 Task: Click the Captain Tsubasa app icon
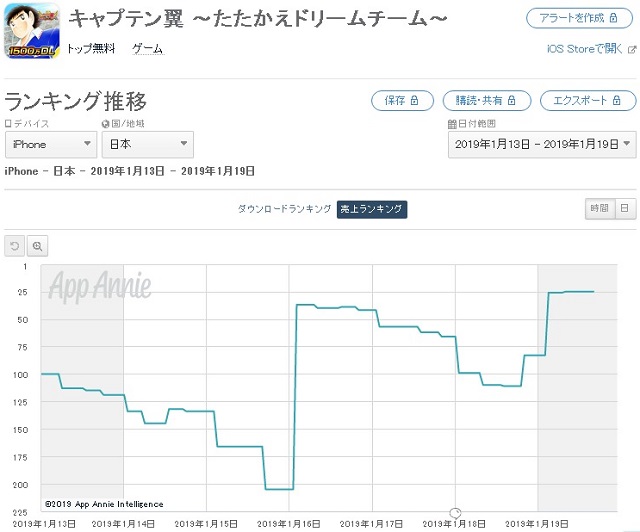click(x=32, y=31)
